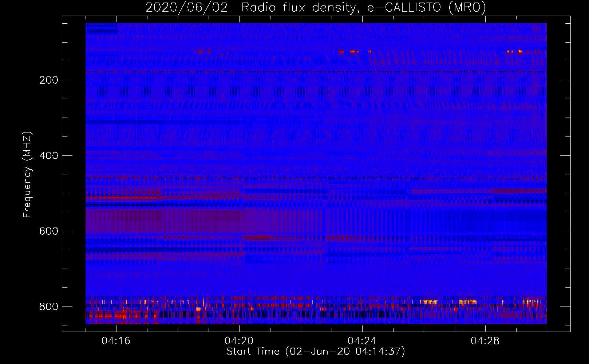Click the 'Frequency (MHZ)' axis label

coord(27,174)
